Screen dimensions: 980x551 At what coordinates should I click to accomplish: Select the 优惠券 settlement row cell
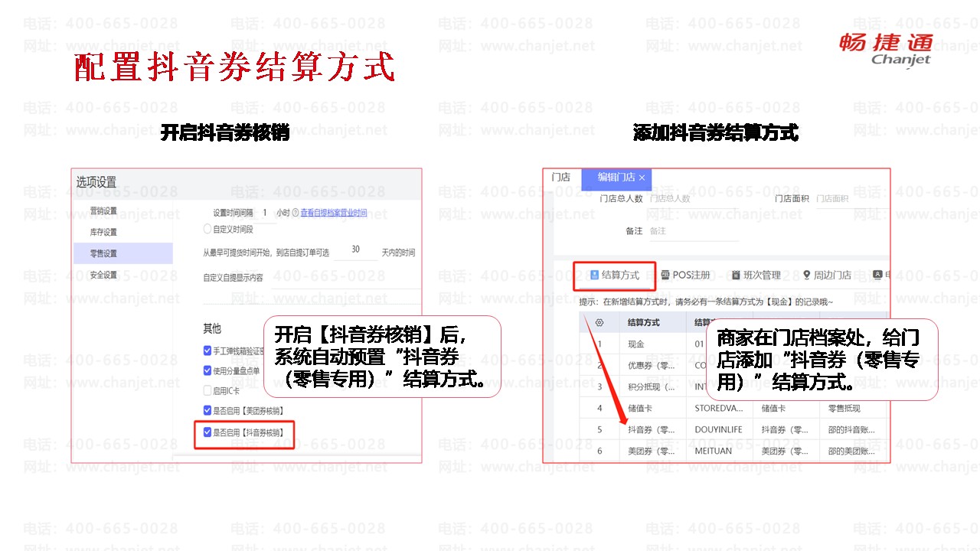coord(652,366)
